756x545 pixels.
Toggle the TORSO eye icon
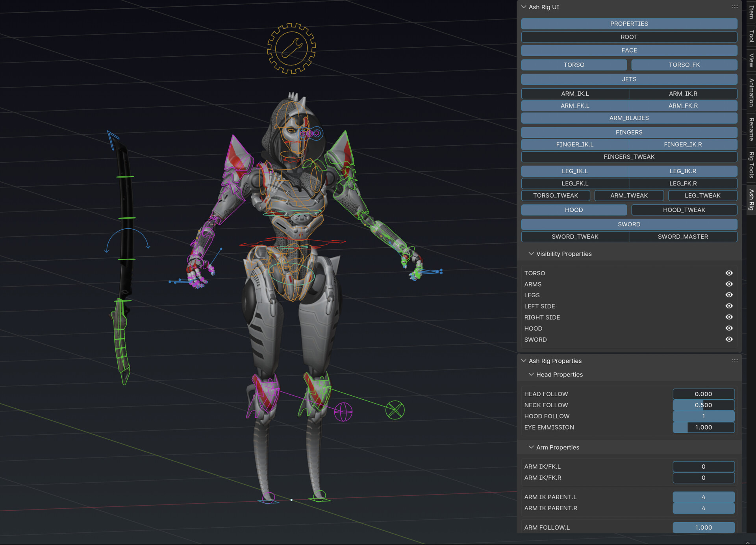coord(729,273)
